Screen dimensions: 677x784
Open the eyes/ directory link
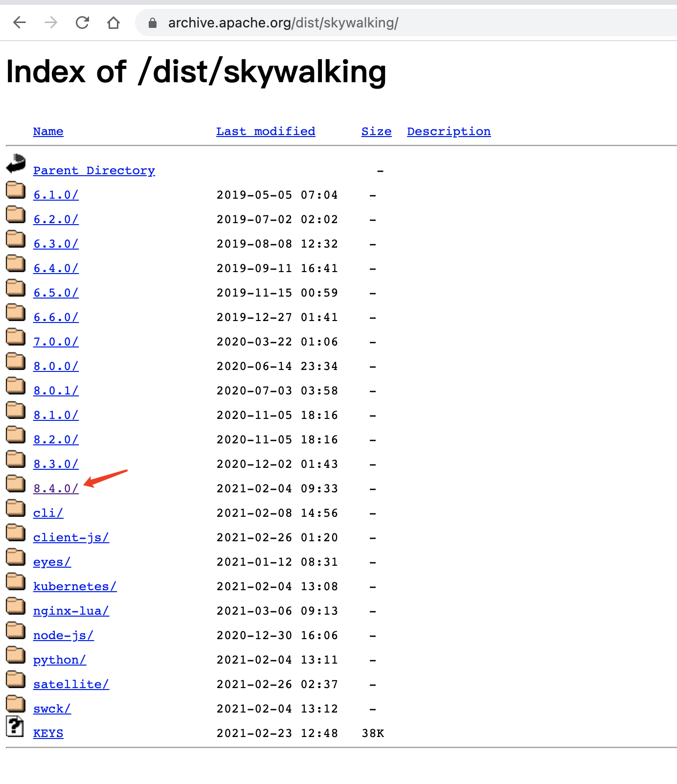(x=52, y=562)
